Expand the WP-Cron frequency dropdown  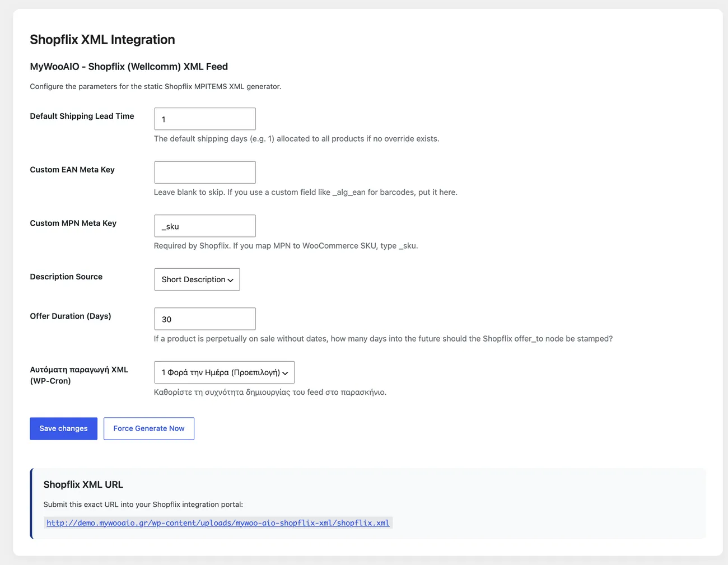coord(225,372)
